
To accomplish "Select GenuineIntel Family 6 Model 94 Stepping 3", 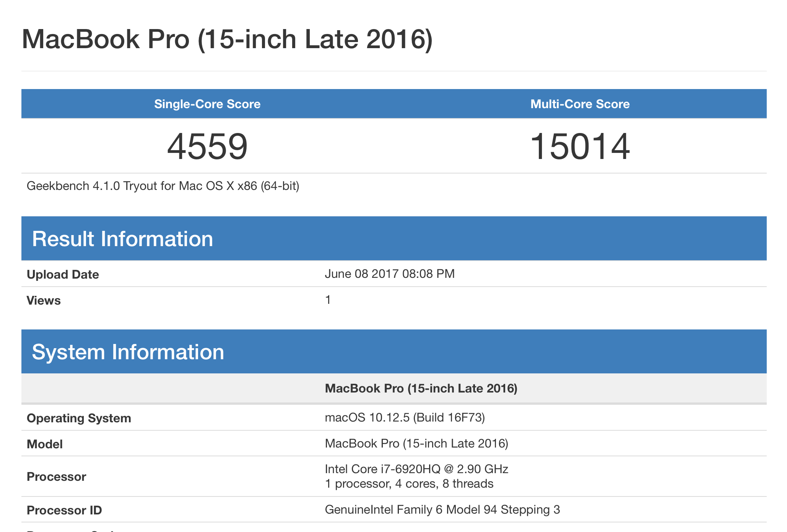I will [442, 509].
